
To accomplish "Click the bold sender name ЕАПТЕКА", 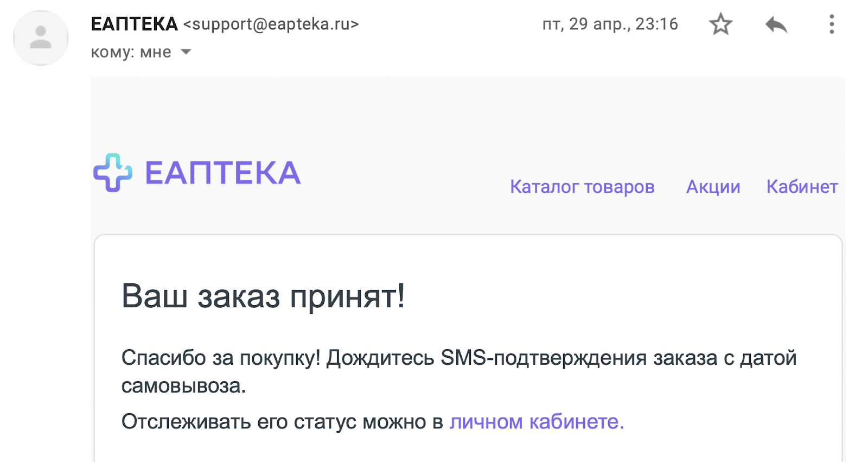I will click(134, 24).
